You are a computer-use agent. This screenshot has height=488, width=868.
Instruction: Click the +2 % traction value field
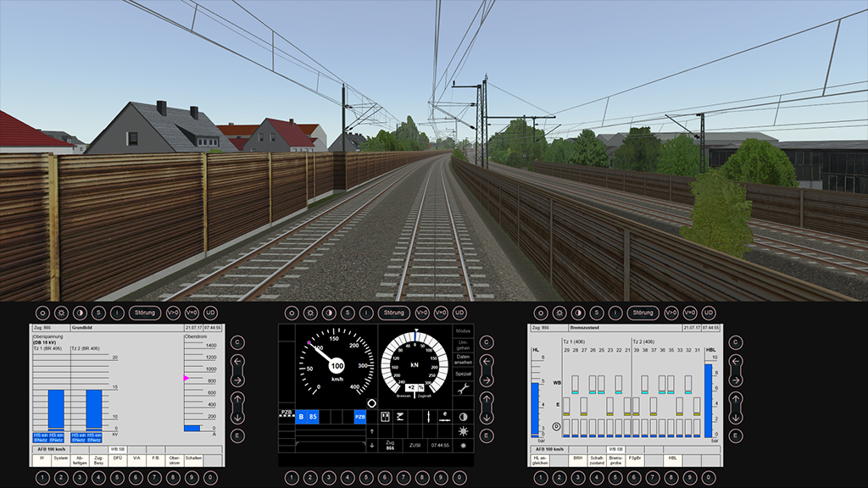(415, 388)
